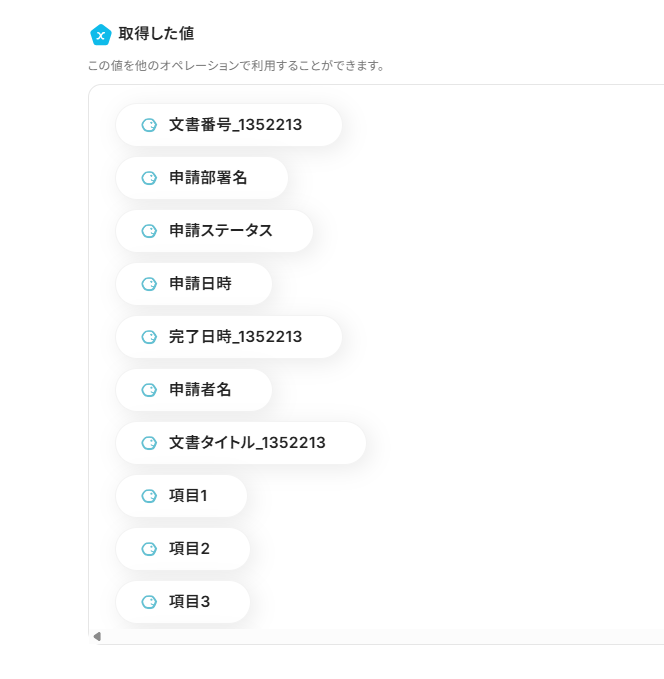Pick the 文書タイトル_1352213 value chip
Viewport: 664px width, 679px height.
[x=247, y=443]
